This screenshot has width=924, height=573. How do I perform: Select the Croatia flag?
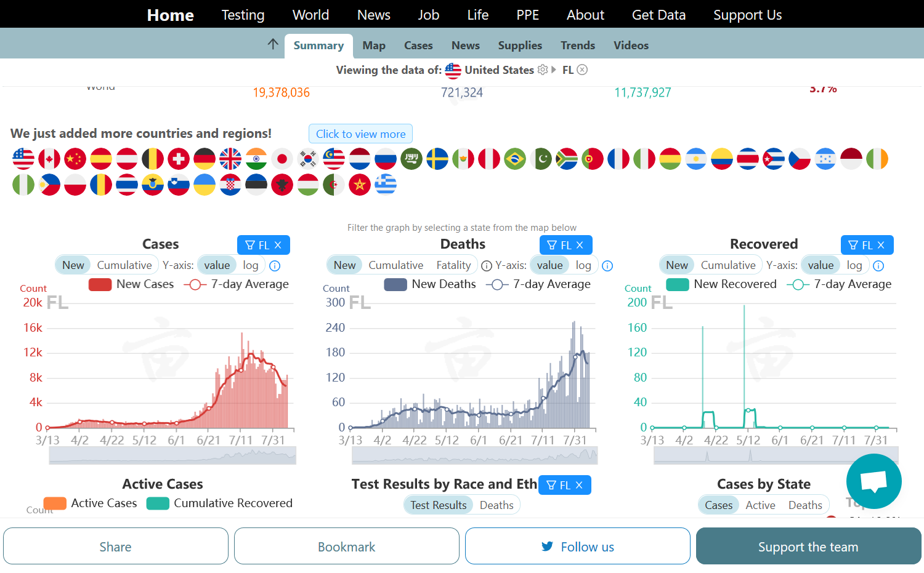pyautogui.click(x=230, y=185)
